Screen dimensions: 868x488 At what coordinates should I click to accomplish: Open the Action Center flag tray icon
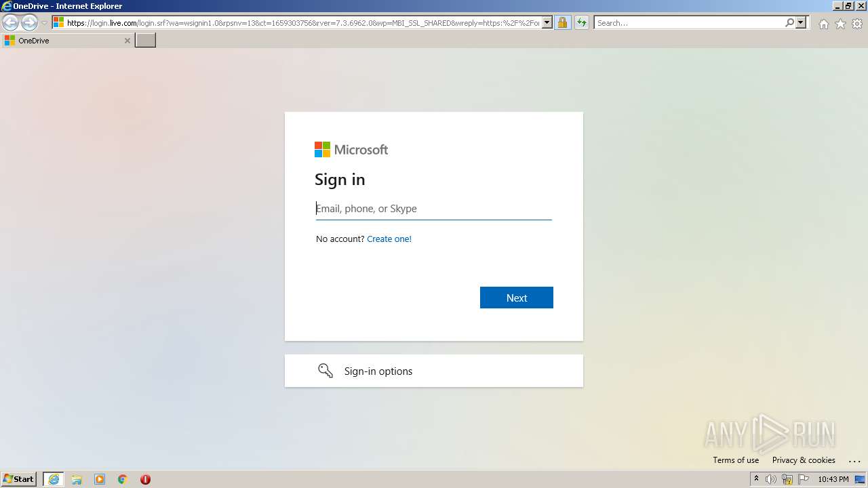point(804,479)
